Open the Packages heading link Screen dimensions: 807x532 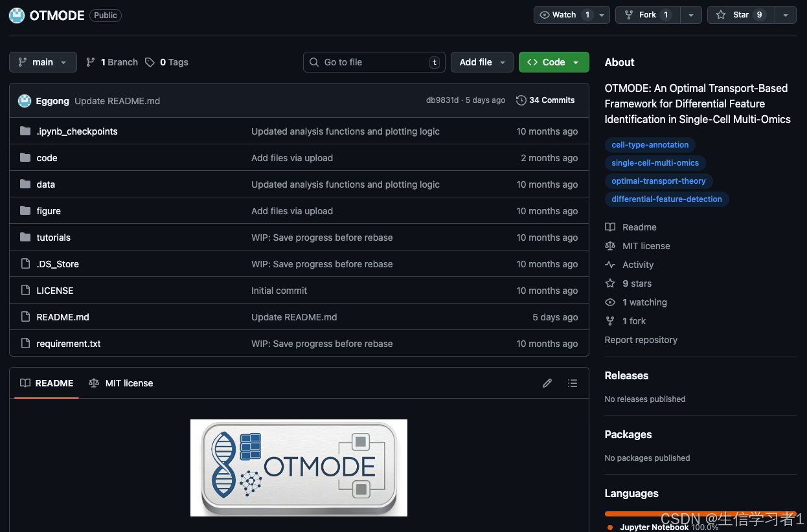[x=628, y=434]
